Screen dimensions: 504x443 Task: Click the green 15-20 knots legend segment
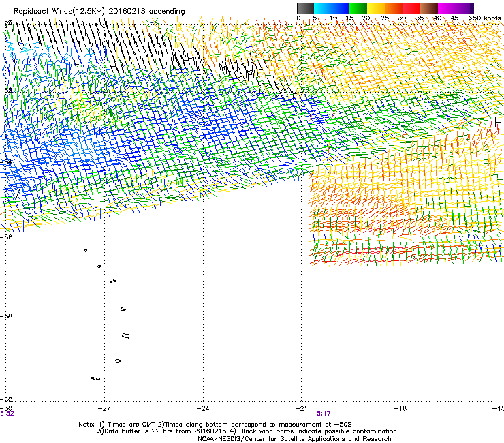pos(358,8)
